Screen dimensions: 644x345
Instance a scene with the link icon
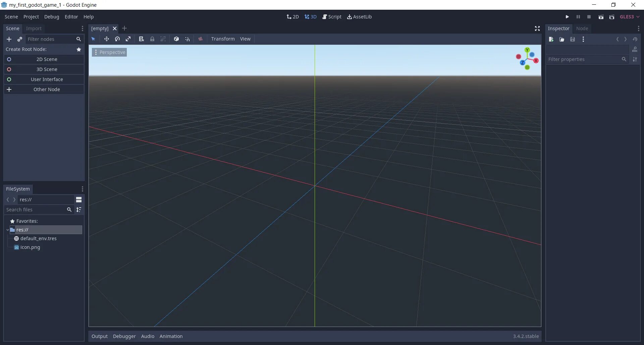pyautogui.click(x=20, y=39)
